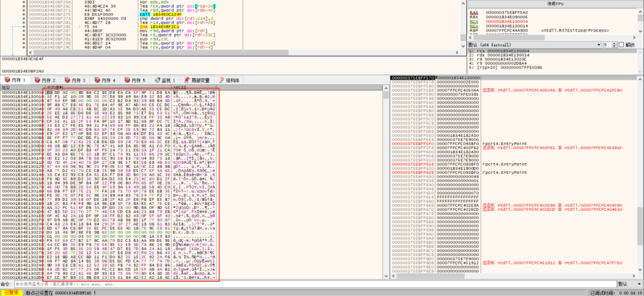
Task: Click the 000001B34E0BF2A0 info line
Action: pos(23,71)
